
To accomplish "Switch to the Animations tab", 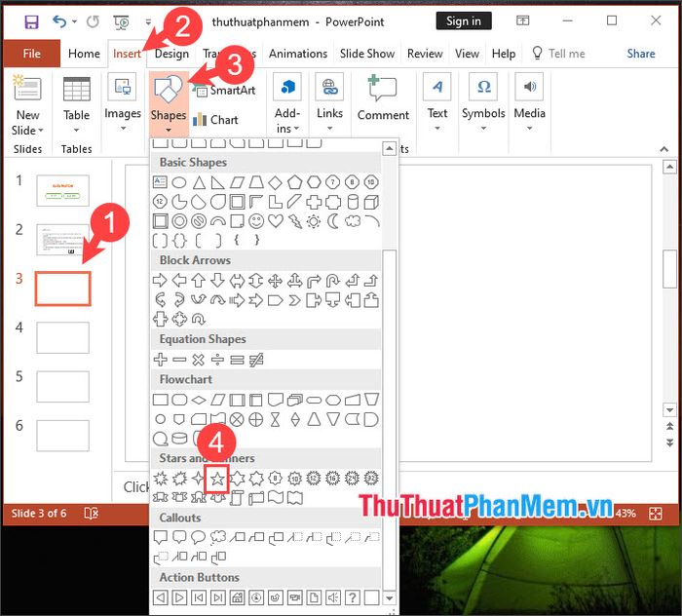I will 298,54.
